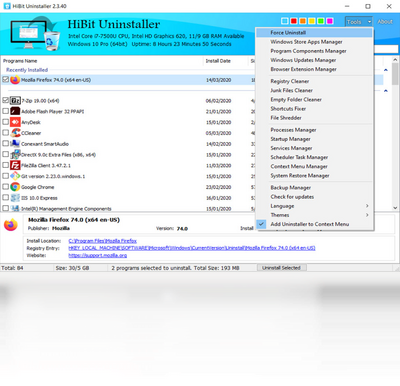Pick the magenta theme color swatch
400x386 pixels.
pos(330,21)
